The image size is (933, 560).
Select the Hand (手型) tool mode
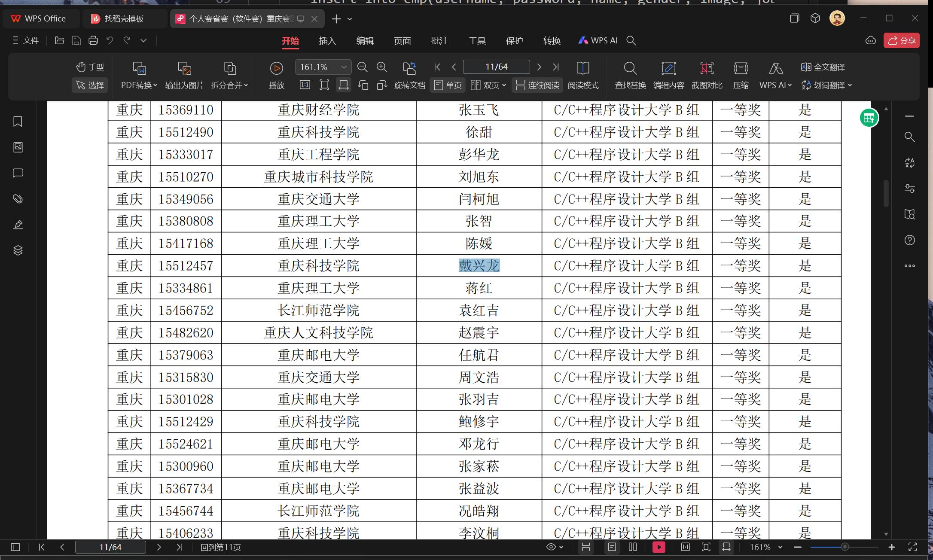point(90,67)
